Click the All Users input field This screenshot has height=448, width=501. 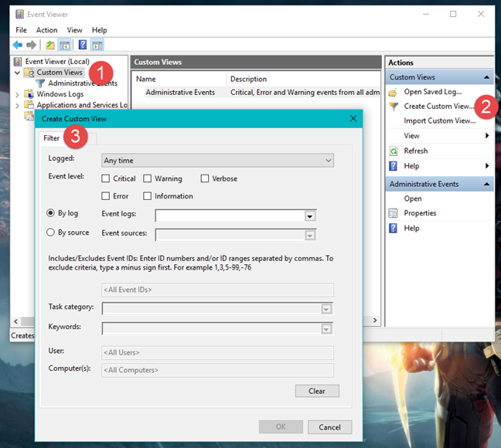tap(217, 352)
